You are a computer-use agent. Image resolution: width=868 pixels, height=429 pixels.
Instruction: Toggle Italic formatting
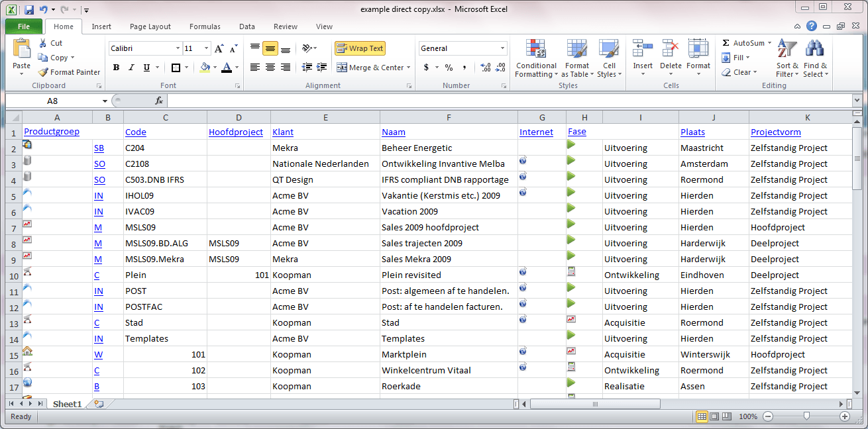(131, 68)
